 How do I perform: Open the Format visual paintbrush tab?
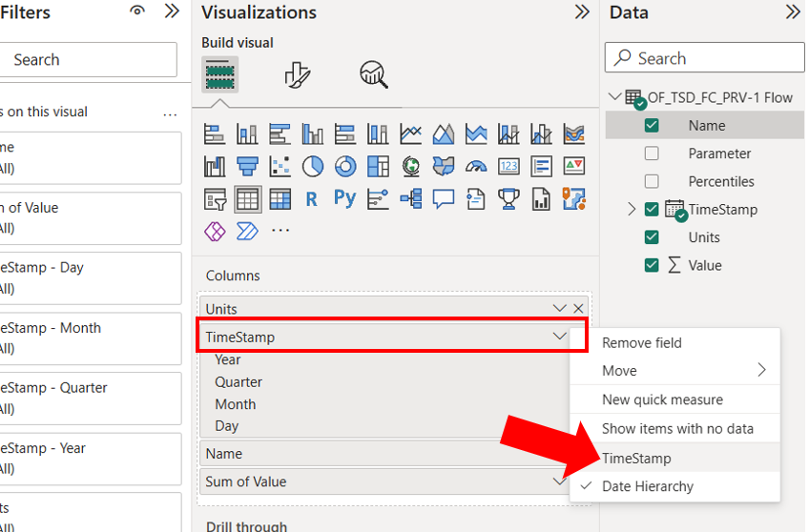[298, 74]
